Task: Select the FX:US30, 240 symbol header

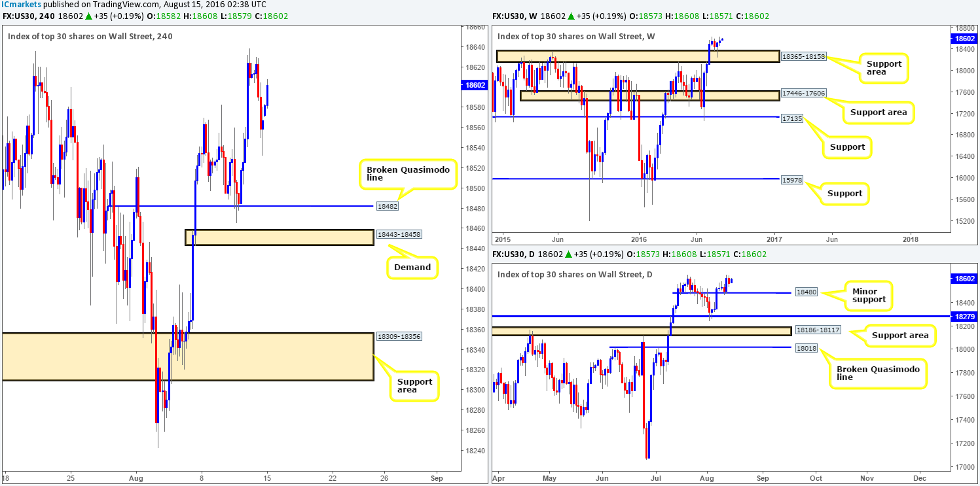Action: click(x=30, y=16)
